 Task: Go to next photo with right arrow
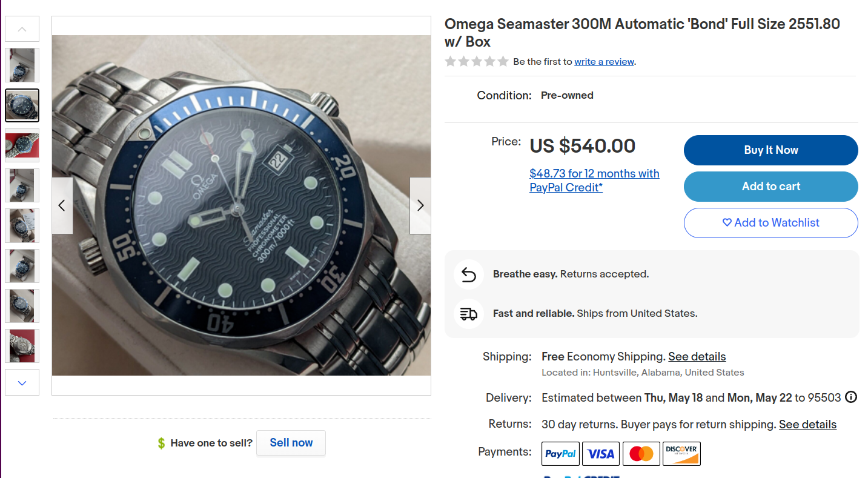(420, 205)
